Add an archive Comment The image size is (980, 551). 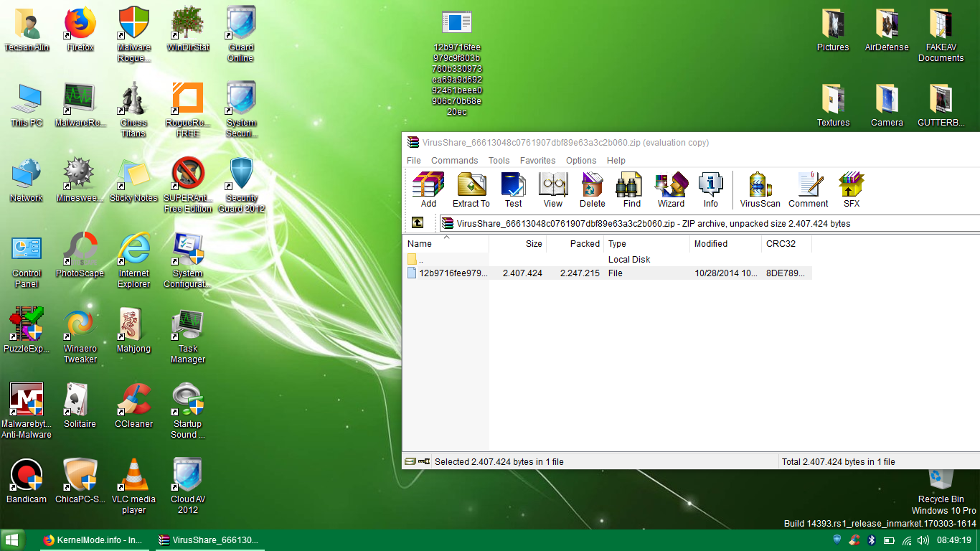808,189
